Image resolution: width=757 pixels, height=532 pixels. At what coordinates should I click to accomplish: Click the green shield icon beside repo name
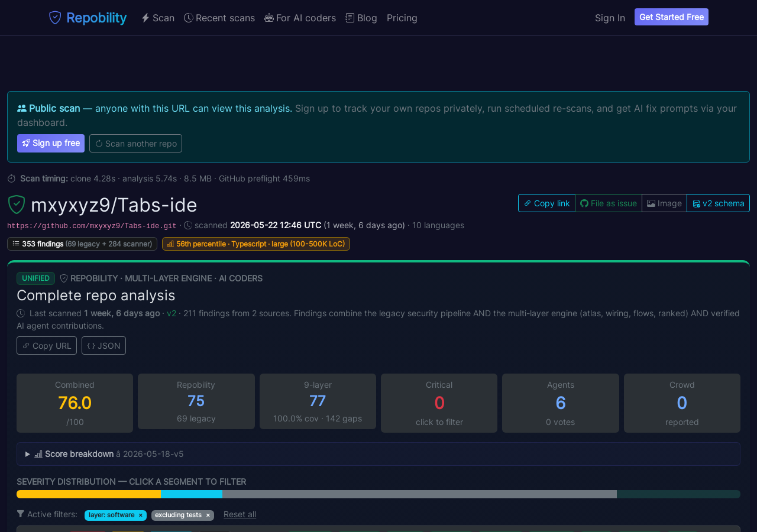pos(16,205)
